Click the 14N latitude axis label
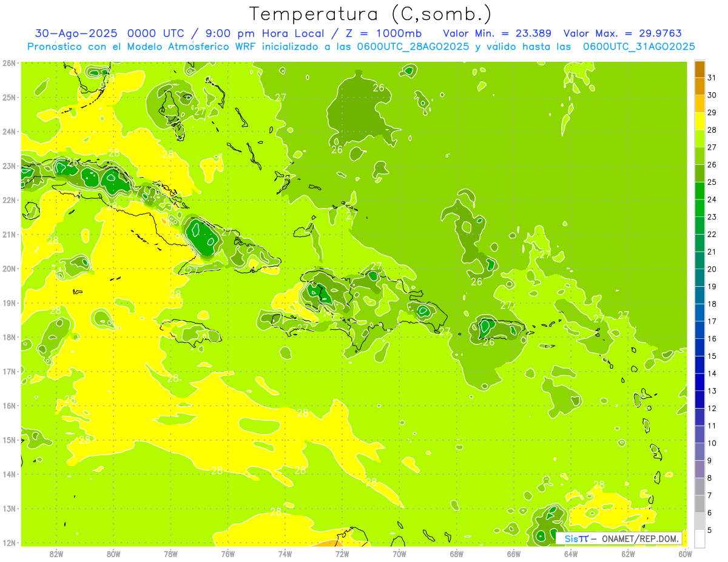Viewport: 728px width, 562px height. point(8,474)
